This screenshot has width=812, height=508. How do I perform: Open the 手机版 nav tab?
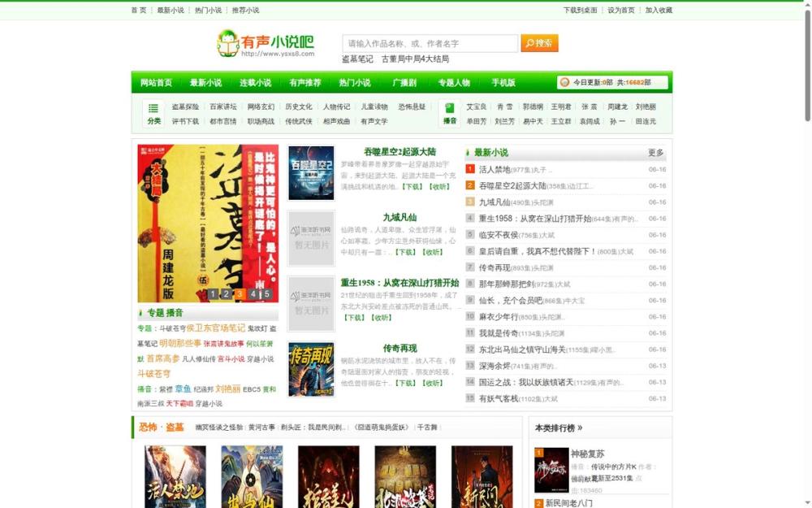tap(503, 82)
